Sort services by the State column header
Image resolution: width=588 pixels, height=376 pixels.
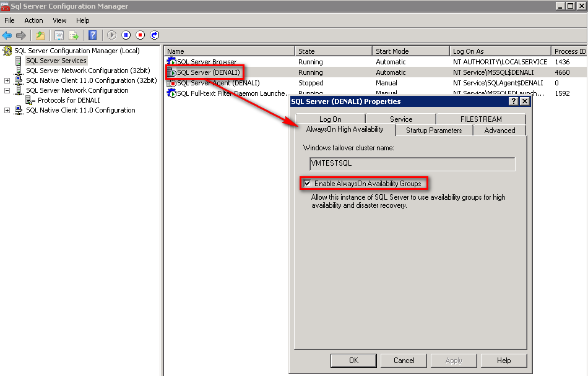coord(333,51)
